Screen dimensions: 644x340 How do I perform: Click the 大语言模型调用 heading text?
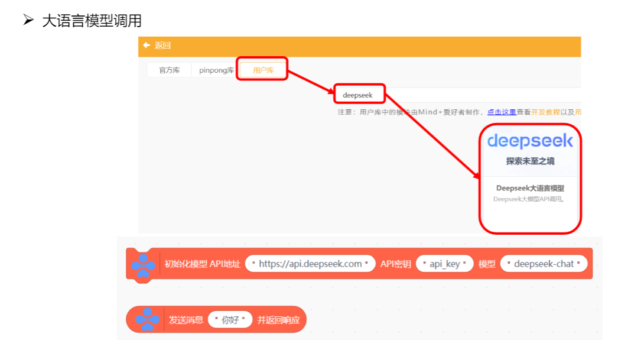(x=92, y=21)
